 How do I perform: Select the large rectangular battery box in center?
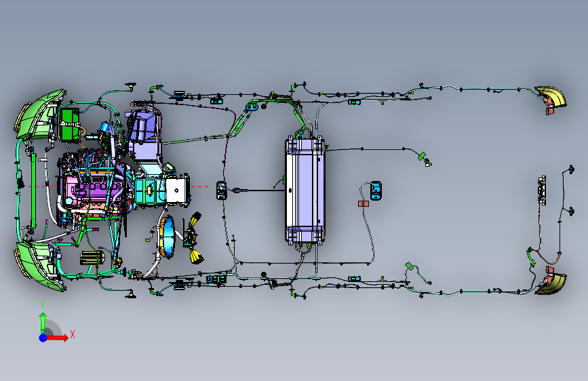(305, 190)
